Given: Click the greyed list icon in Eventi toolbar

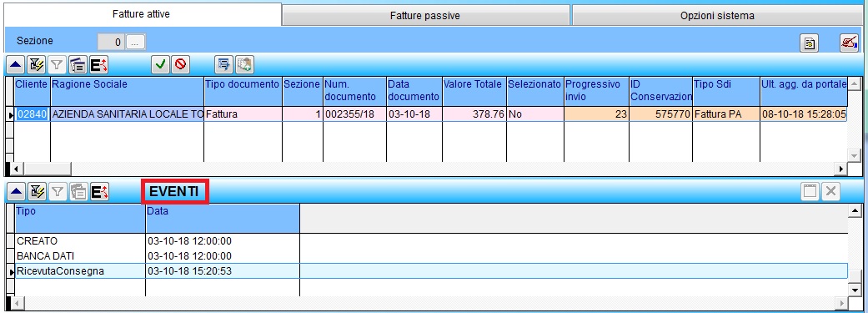Looking at the screenshot, I should tap(78, 192).
